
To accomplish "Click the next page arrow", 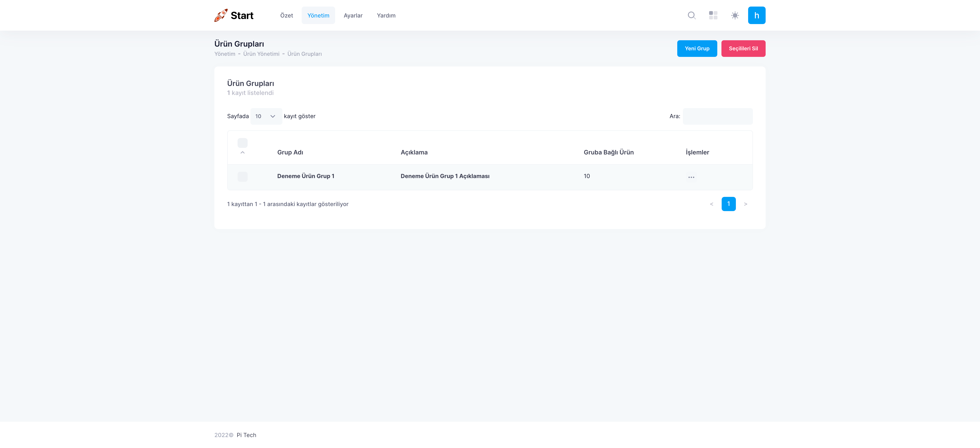I will pyautogui.click(x=745, y=204).
